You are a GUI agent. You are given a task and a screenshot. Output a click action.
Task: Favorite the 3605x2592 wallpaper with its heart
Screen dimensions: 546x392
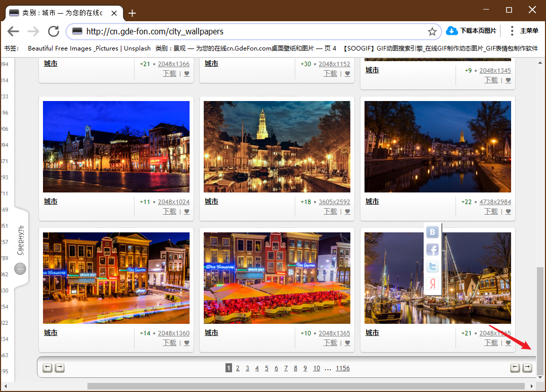[x=347, y=212]
